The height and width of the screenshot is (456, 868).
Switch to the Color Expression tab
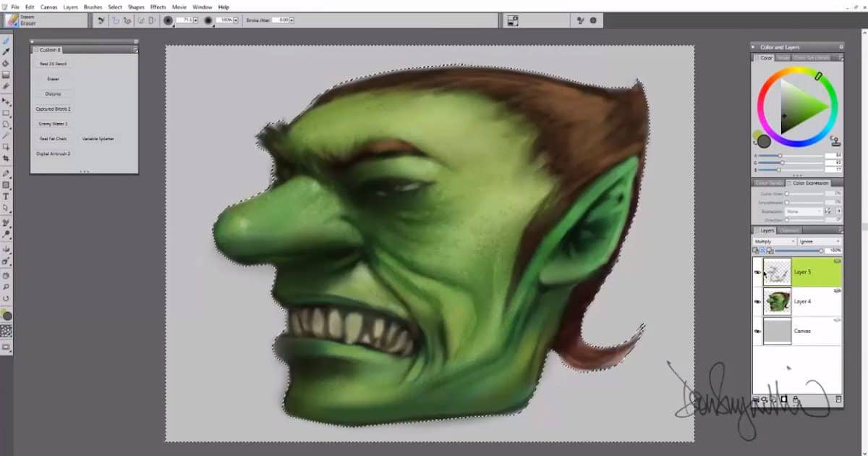(812, 182)
